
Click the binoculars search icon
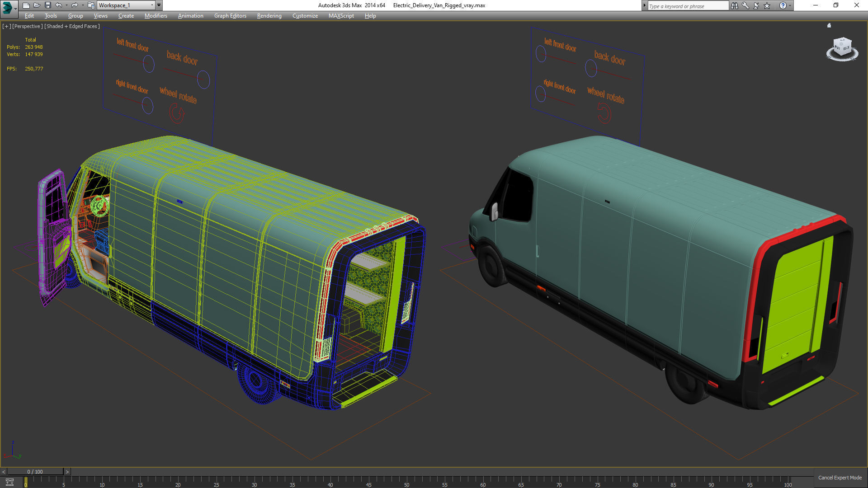(734, 5)
